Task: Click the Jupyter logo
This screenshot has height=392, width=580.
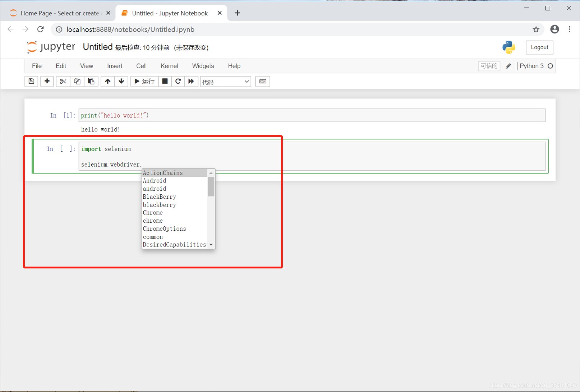Action: [51, 47]
